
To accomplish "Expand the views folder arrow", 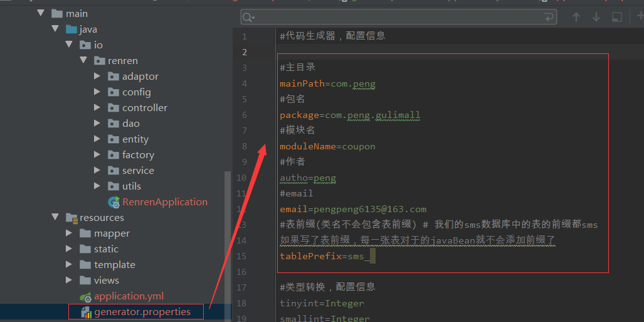I will click(69, 280).
